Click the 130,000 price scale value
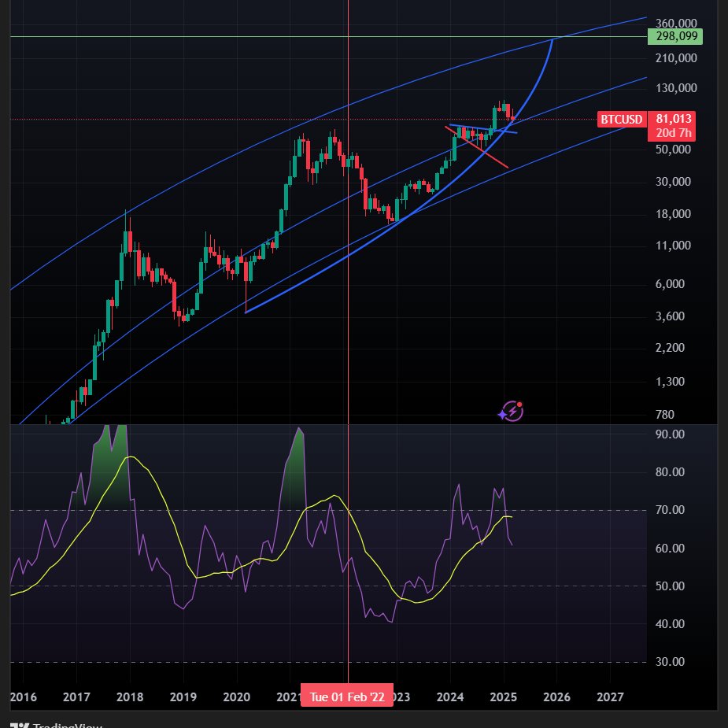 tap(676, 87)
